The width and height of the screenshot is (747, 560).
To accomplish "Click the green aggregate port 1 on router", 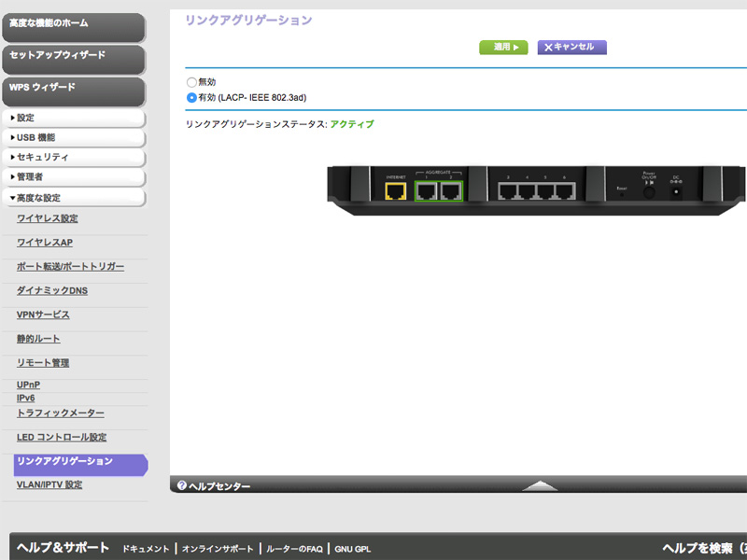I will pyautogui.click(x=427, y=191).
